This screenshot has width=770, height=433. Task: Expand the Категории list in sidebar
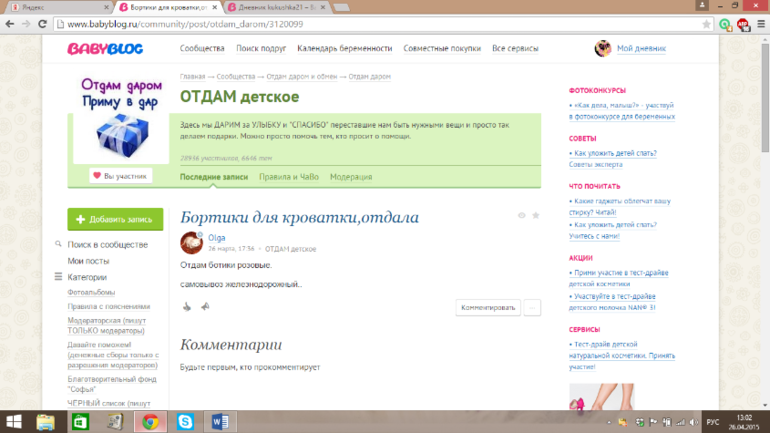86,277
